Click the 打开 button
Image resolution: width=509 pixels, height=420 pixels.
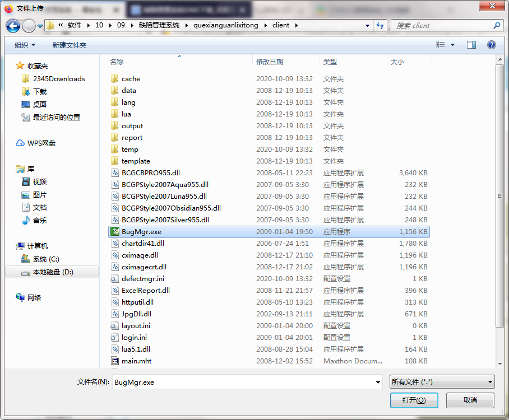[414, 400]
